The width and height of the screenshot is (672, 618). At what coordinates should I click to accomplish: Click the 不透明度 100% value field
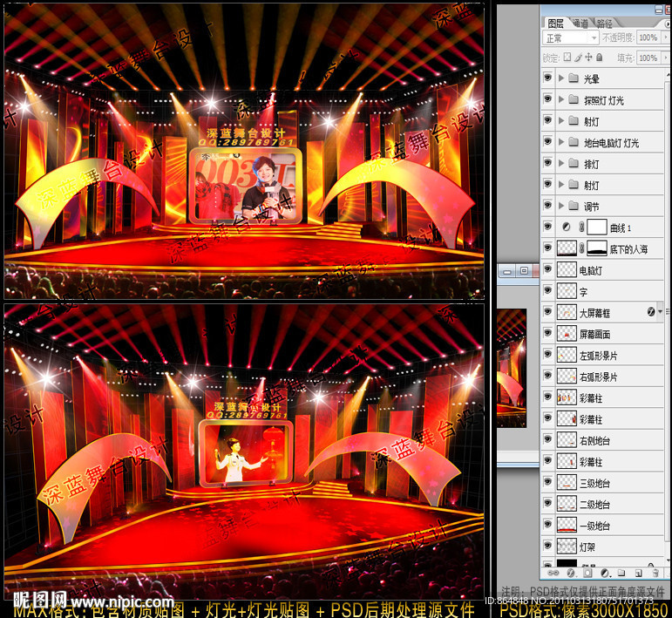pyautogui.click(x=648, y=37)
